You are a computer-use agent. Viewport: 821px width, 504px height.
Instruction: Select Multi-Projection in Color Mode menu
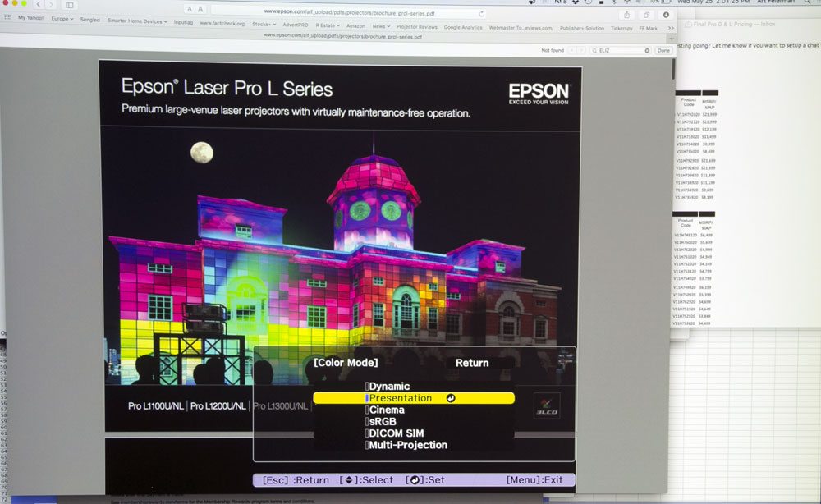pyautogui.click(x=408, y=445)
